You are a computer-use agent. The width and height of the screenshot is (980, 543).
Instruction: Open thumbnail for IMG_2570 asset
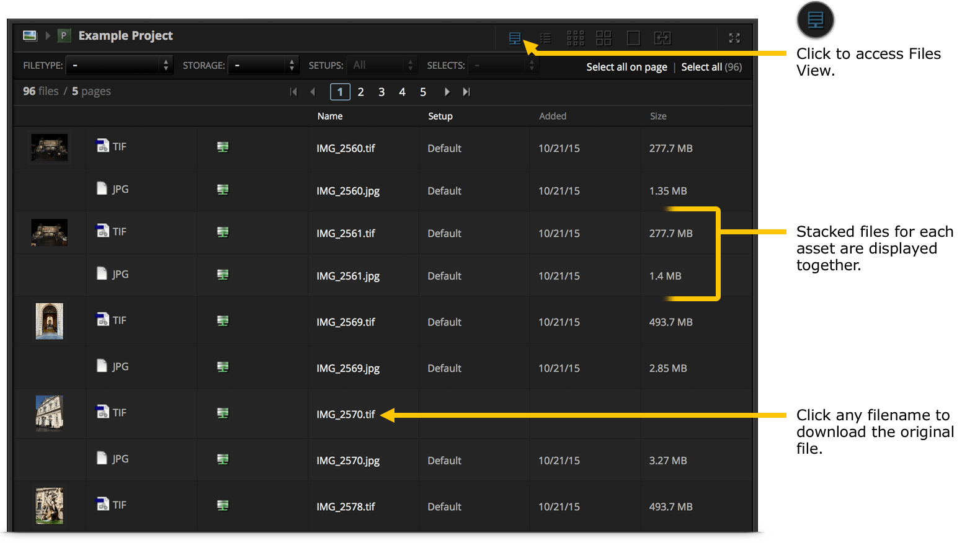point(50,413)
